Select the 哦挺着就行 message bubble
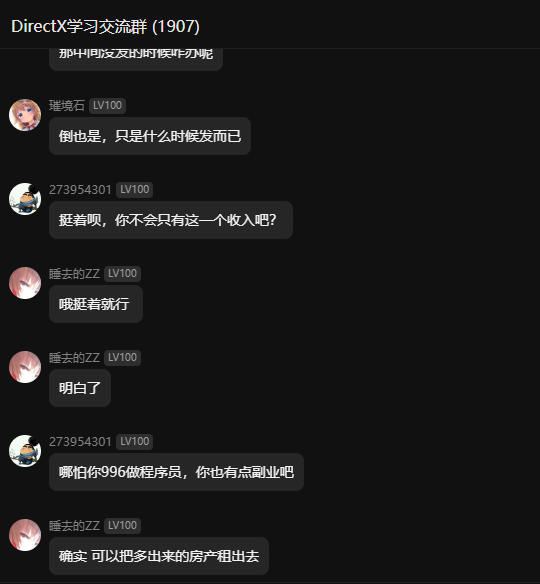 [x=96, y=304]
